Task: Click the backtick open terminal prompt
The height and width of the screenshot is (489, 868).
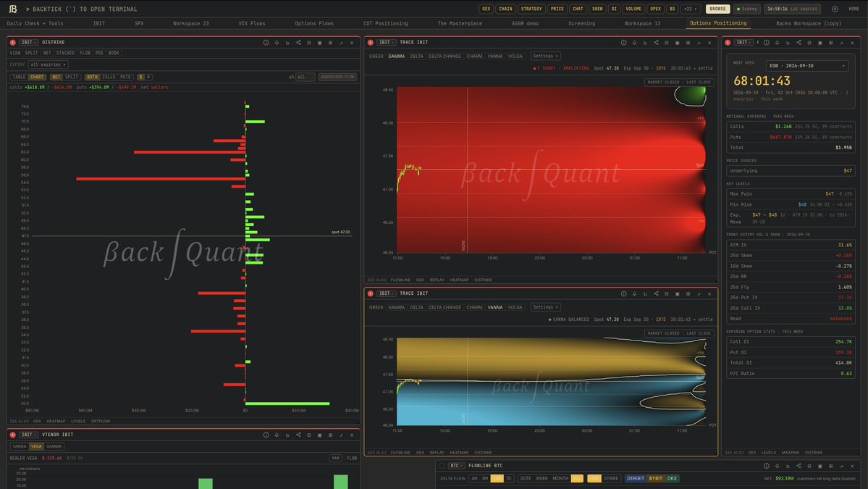Action: pyautogui.click(x=81, y=9)
